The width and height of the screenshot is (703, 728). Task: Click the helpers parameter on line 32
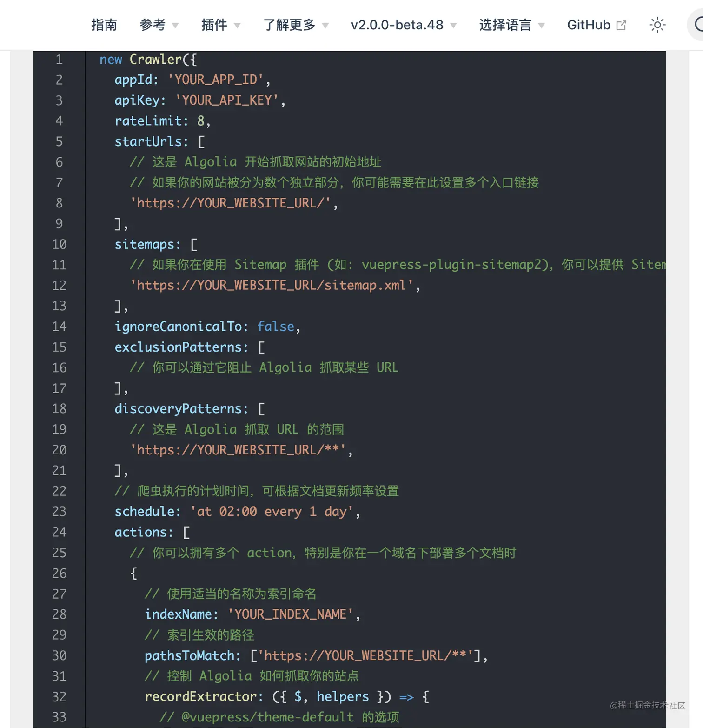(343, 696)
